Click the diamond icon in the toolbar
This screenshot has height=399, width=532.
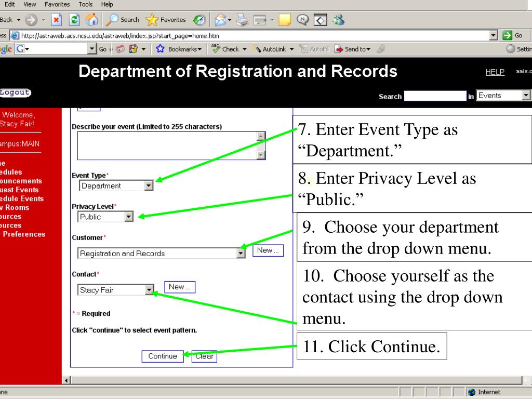point(320,20)
